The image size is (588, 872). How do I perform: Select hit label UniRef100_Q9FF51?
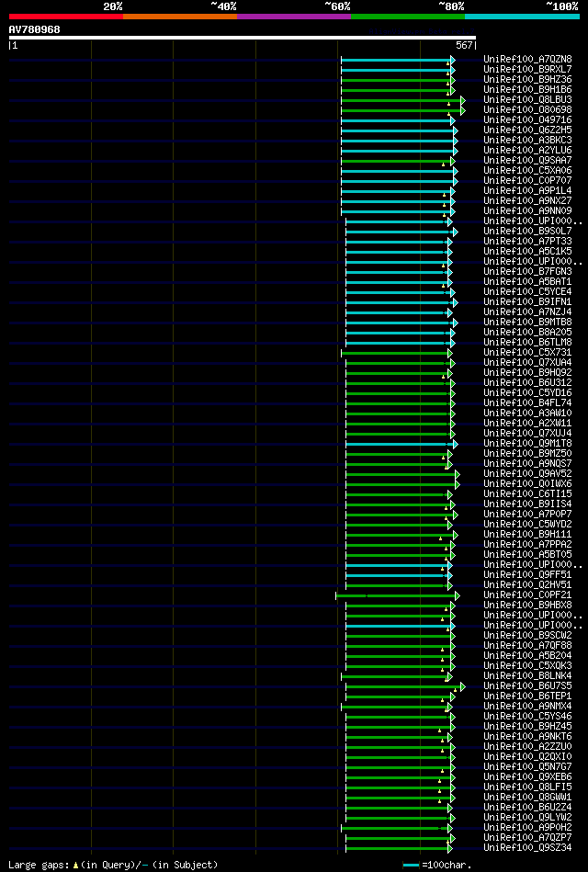tap(527, 575)
